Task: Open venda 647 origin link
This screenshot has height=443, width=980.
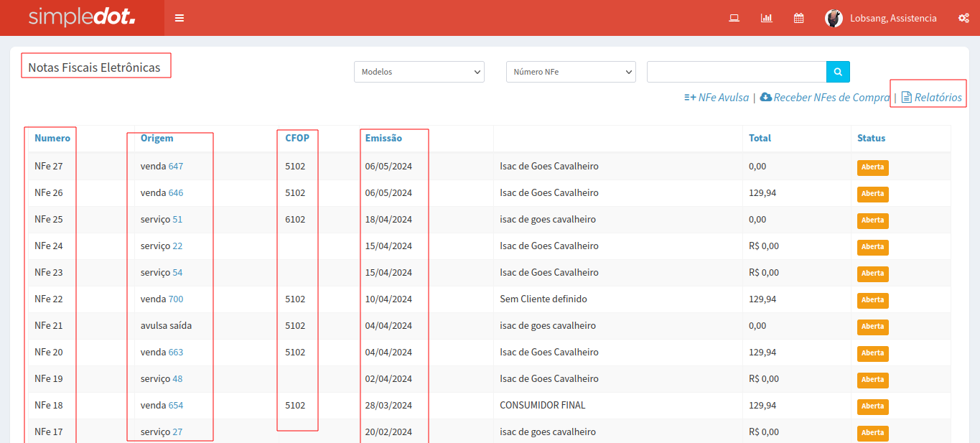Action: point(176,167)
